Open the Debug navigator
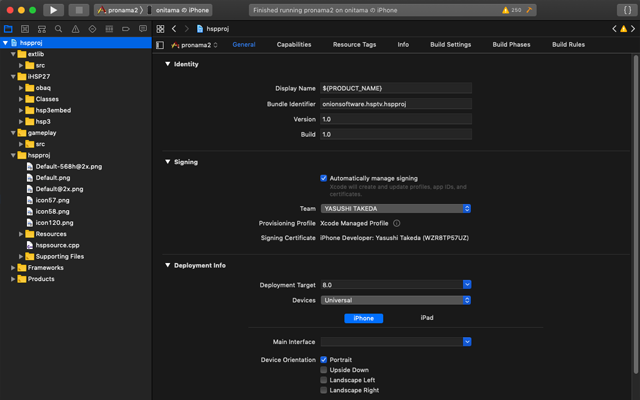 109,29
